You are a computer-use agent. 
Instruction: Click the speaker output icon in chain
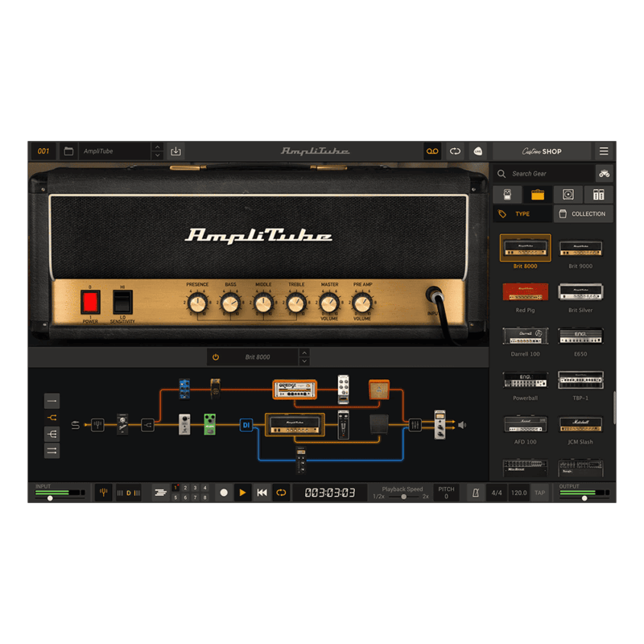tap(462, 425)
